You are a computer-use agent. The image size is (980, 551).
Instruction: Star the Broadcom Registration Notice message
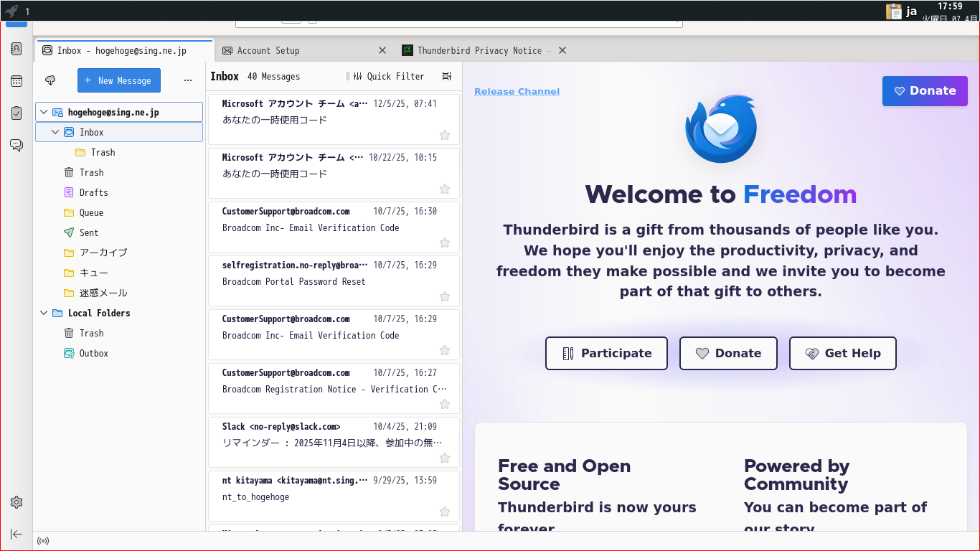(445, 404)
